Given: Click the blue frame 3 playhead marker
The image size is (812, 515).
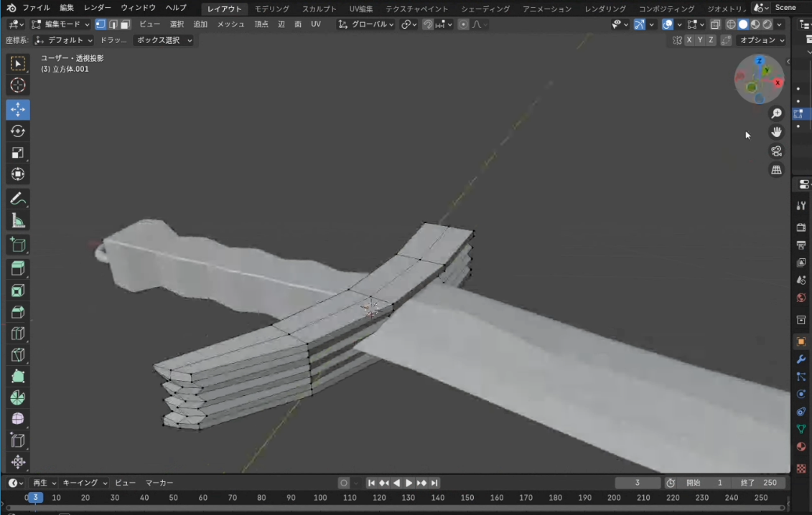Looking at the screenshot, I should tap(34, 497).
